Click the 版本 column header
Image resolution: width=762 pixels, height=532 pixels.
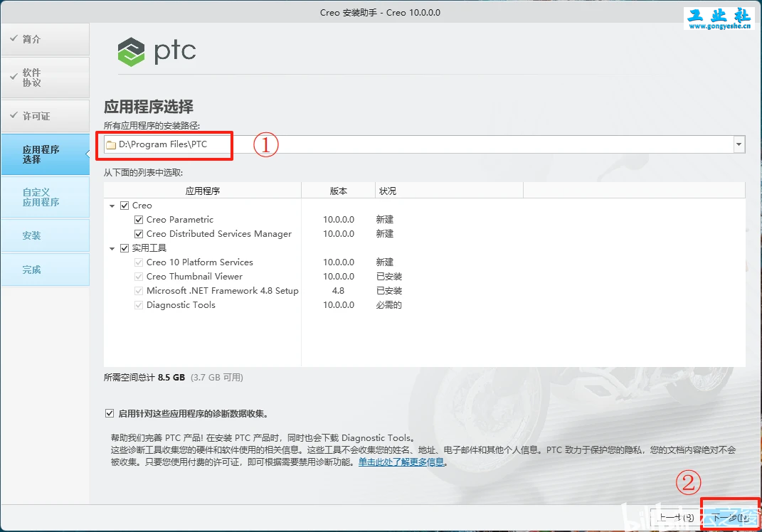[x=338, y=191]
